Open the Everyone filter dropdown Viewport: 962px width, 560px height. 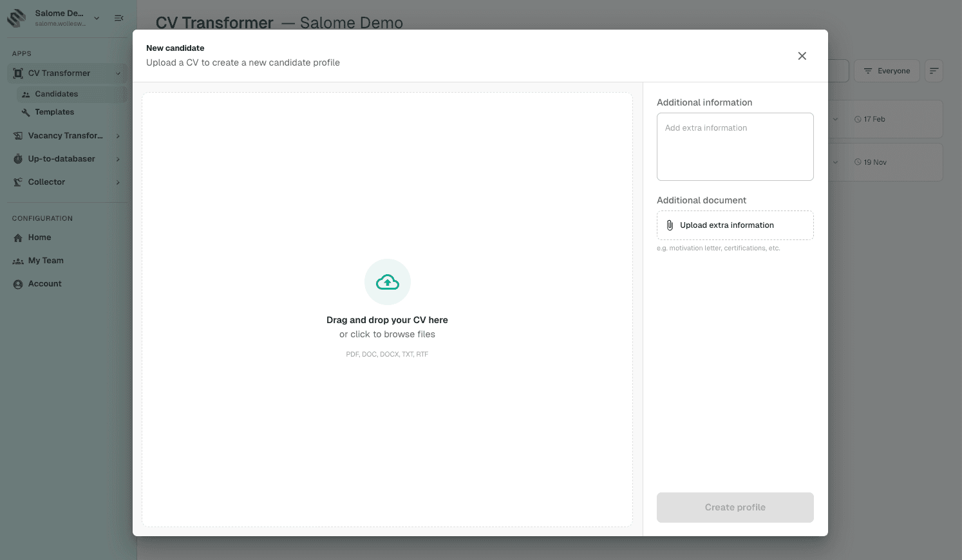pos(887,71)
